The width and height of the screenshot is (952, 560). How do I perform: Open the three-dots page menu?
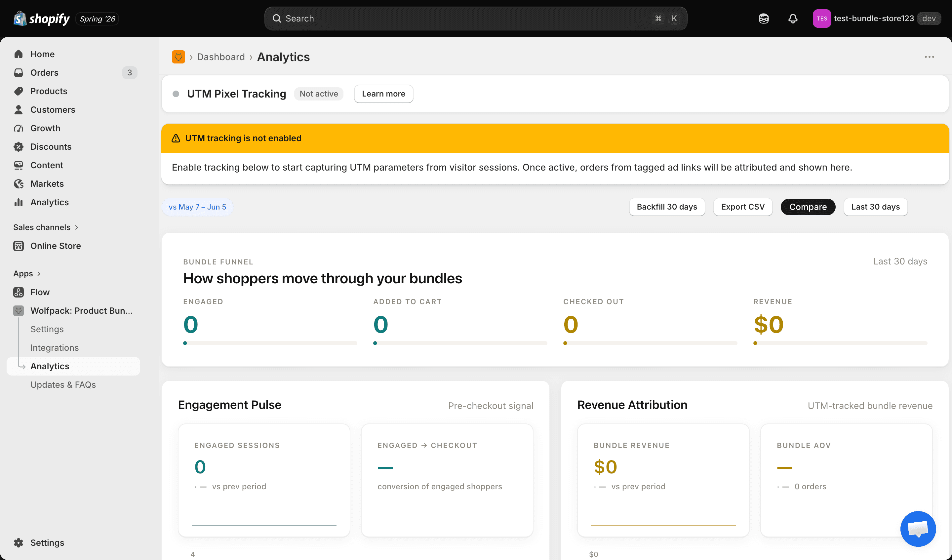pos(929,57)
